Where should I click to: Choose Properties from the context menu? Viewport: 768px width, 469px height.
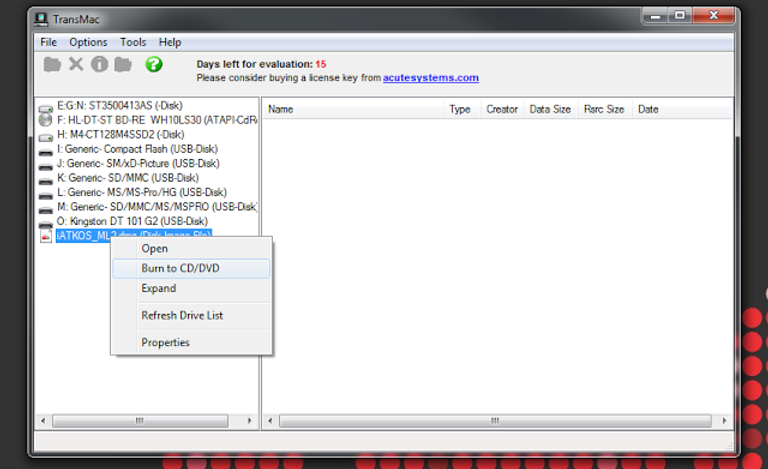[191, 342]
